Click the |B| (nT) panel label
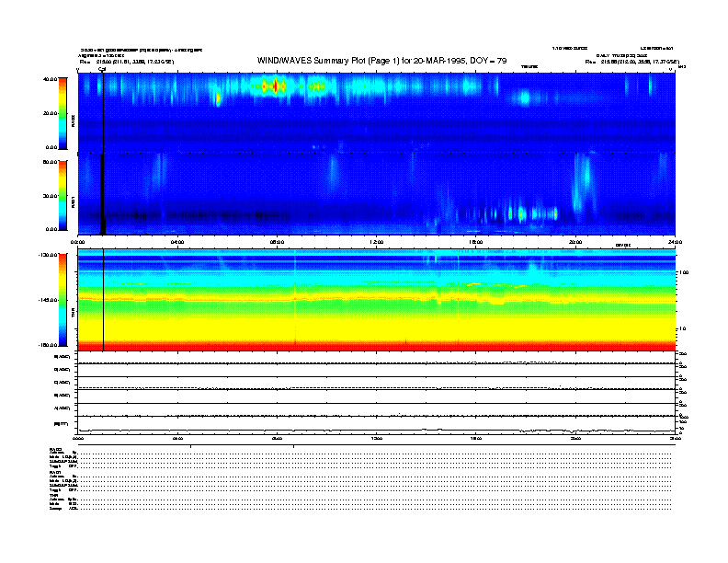This screenshot has height=563, width=728. (x=62, y=424)
